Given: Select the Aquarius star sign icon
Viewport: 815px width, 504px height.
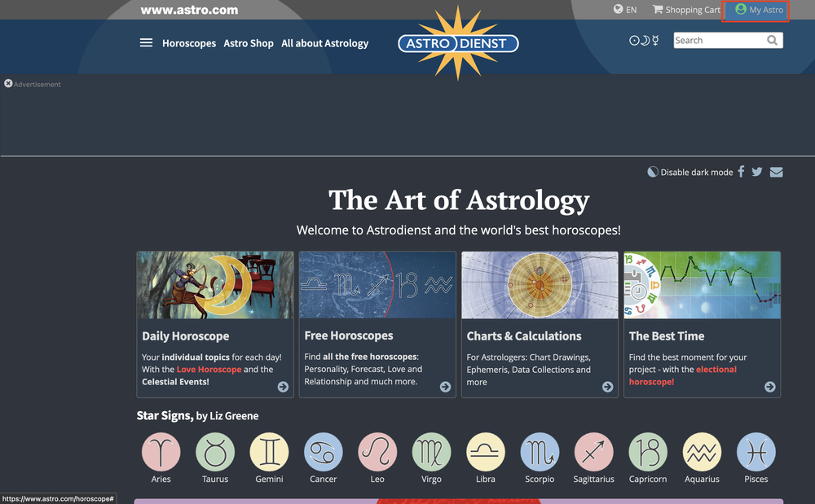Looking at the screenshot, I should [x=702, y=452].
